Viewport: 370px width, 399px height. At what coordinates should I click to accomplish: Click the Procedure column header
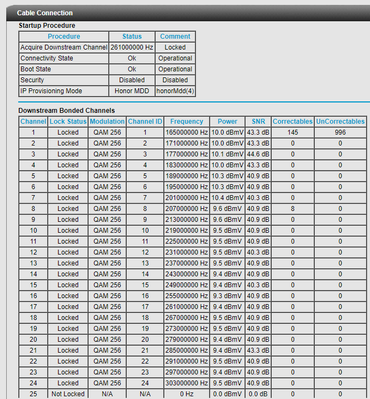64,36
